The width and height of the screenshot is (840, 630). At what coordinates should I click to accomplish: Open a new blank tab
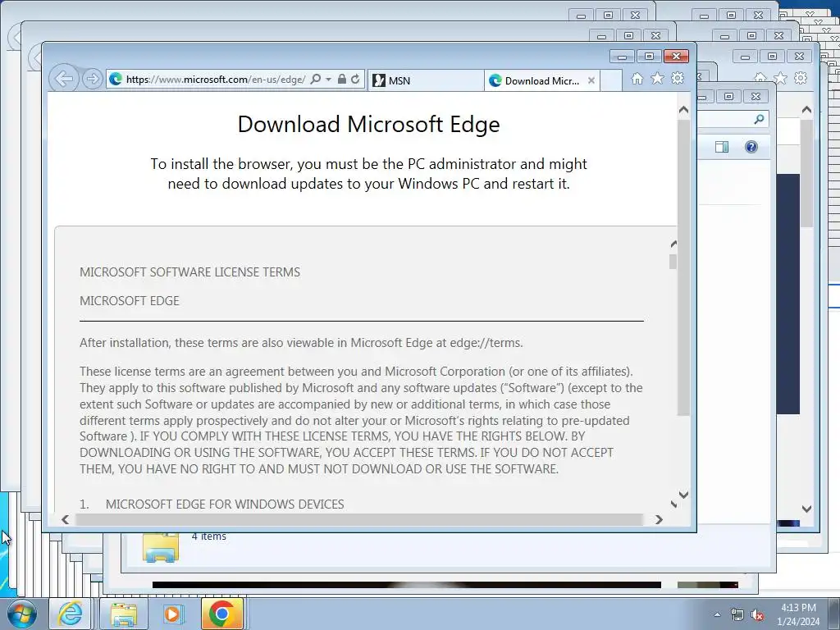(x=610, y=80)
